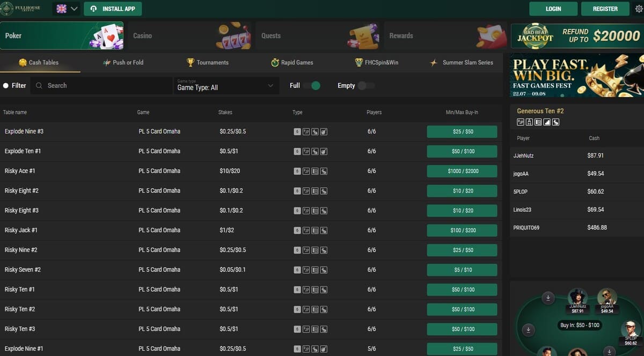
Task: Click $25 / $50 buy-in for Explode Nine #3
Action: point(462,131)
